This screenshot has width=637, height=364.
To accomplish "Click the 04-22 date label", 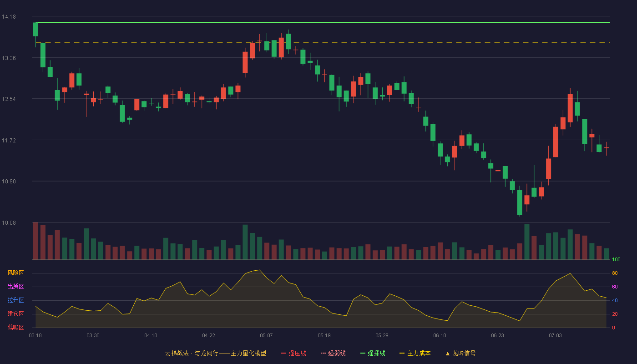I will (208, 335).
